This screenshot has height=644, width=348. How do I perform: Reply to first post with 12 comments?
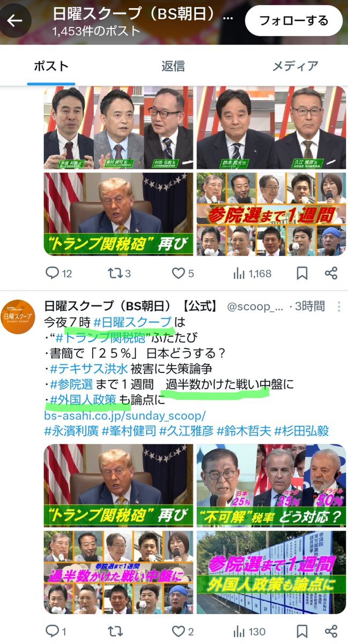58,273
